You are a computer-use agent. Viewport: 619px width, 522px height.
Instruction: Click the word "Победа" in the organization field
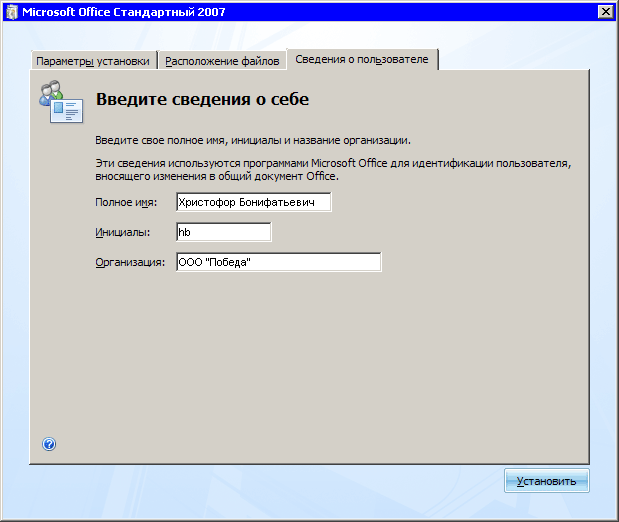coord(227,262)
